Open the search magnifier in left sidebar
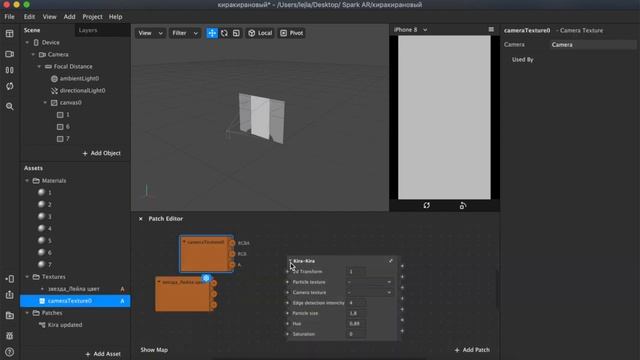Image resolution: width=640 pixels, height=360 pixels. coord(9,106)
